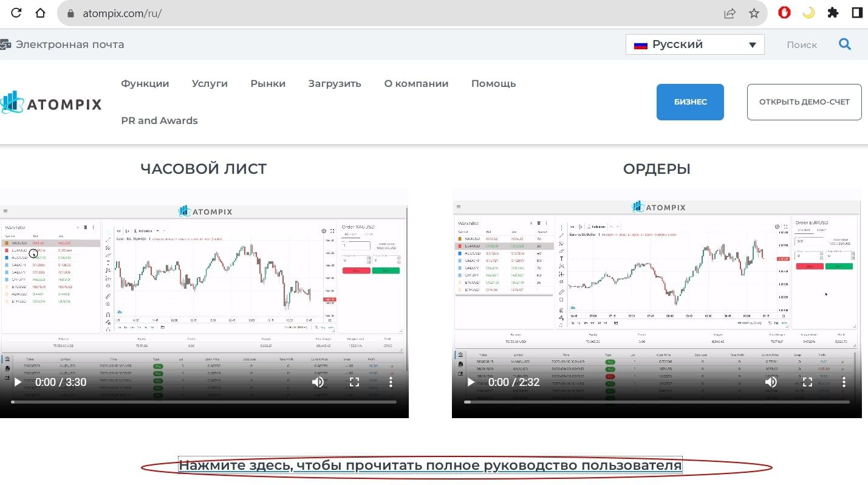868x485 pixels.
Task: Open the red ad blocker extension icon
Action: point(785,12)
